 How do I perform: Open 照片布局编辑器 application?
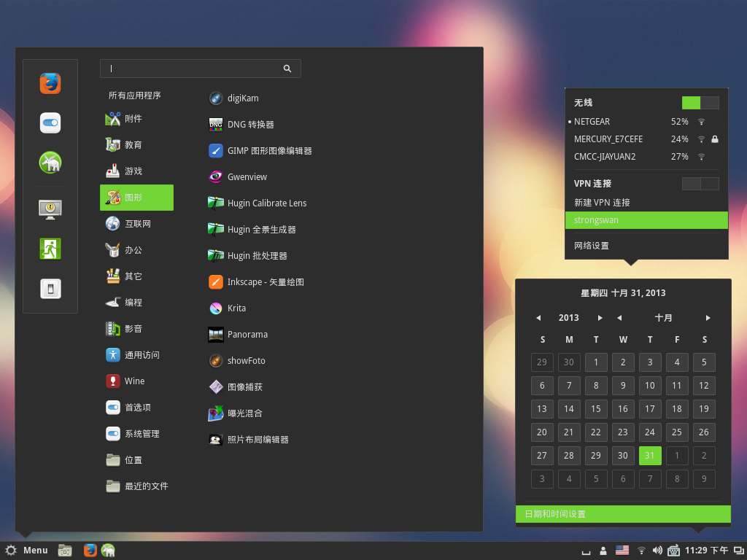point(249,439)
